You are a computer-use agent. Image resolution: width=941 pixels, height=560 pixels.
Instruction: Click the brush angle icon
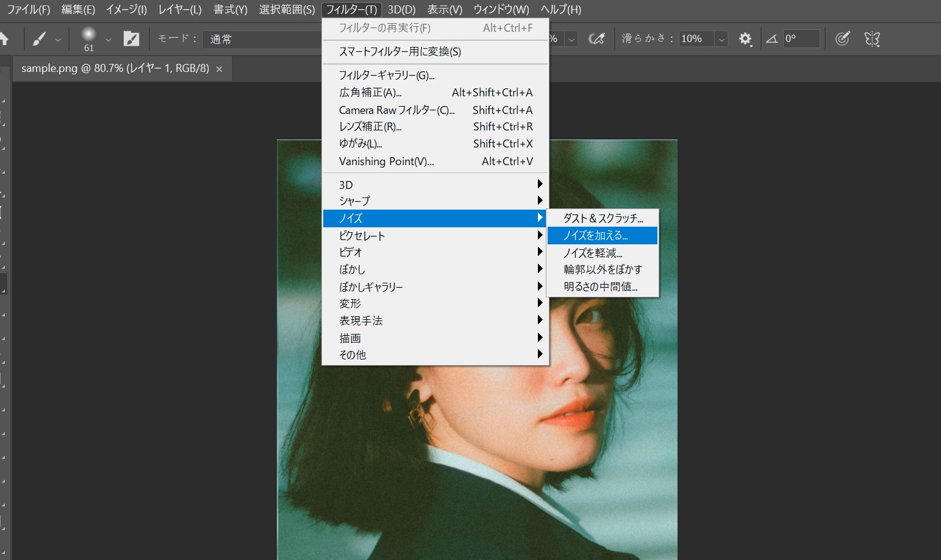point(772,39)
